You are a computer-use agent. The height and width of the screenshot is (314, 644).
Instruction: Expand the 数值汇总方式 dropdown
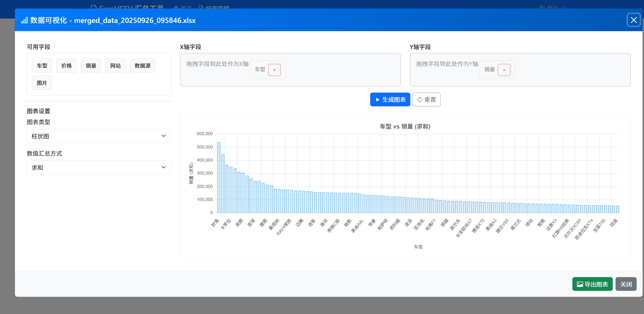tap(99, 168)
